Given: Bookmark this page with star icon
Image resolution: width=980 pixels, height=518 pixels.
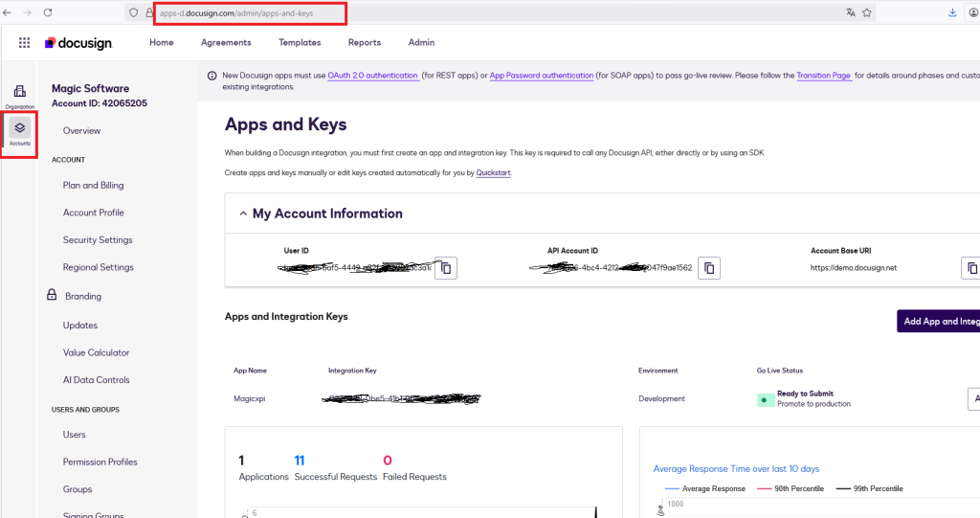Looking at the screenshot, I should (867, 12).
